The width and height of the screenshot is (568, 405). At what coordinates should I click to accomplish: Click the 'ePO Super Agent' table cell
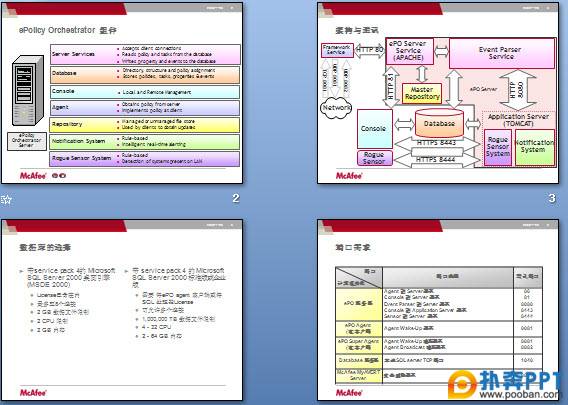click(x=359, y=345)
